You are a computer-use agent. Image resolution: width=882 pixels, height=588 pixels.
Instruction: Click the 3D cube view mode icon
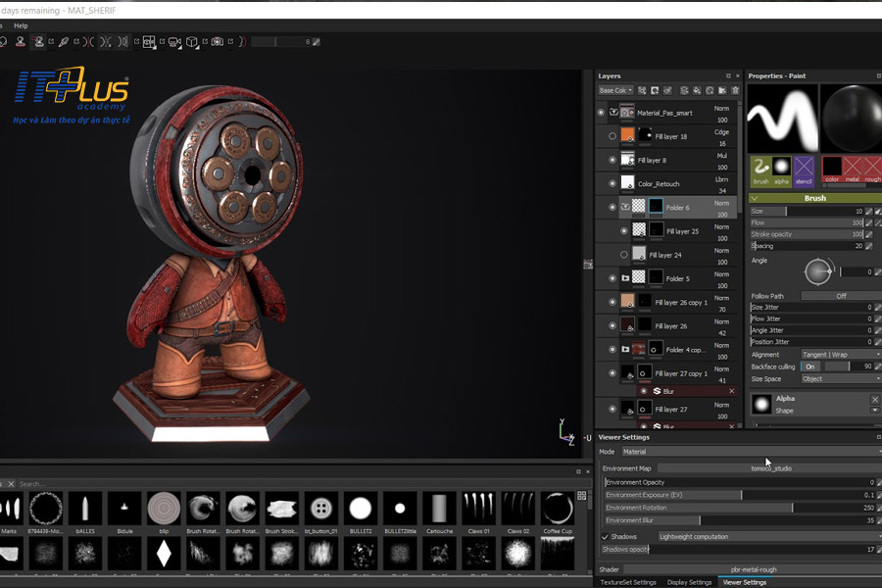(x=192, y=42)
